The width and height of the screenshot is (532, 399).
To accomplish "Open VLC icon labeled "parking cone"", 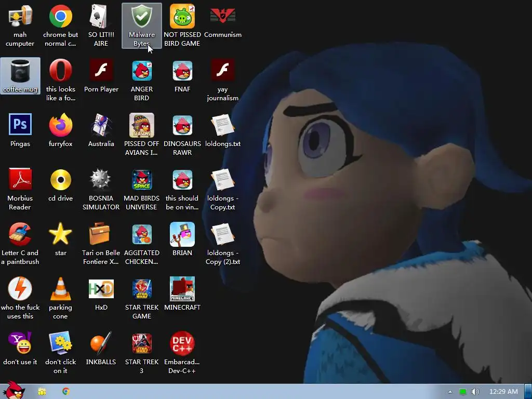I will [60, 299].
